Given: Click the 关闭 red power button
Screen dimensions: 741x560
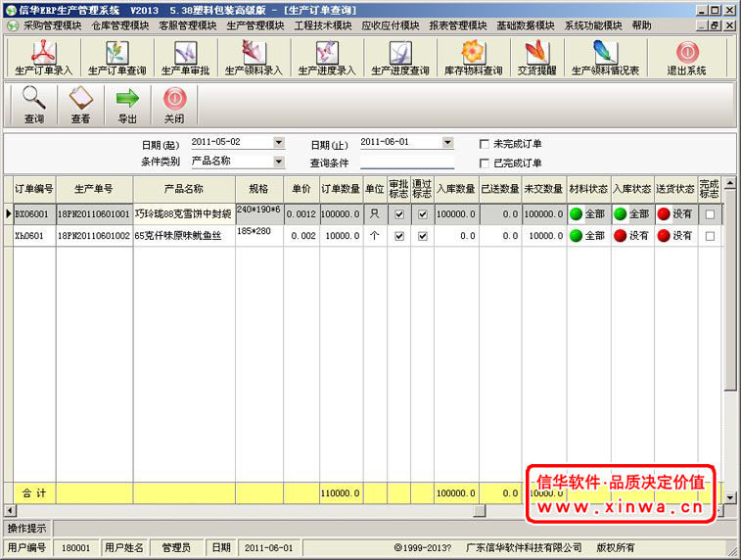Looking at the screenshot, I should coord(174,105).
